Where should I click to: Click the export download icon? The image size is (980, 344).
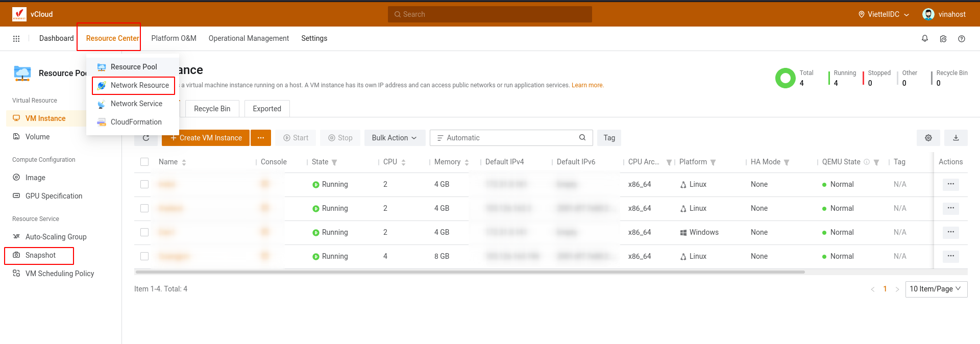pos(955,138)
